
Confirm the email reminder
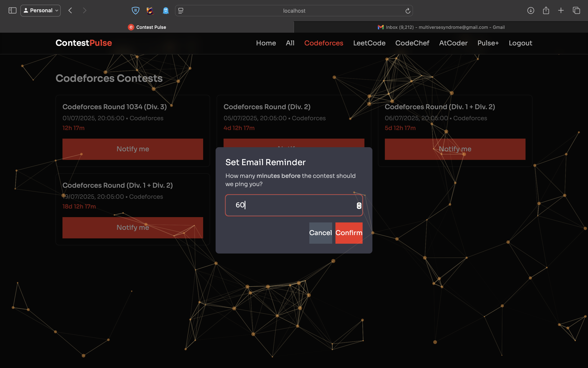point(349,233)
